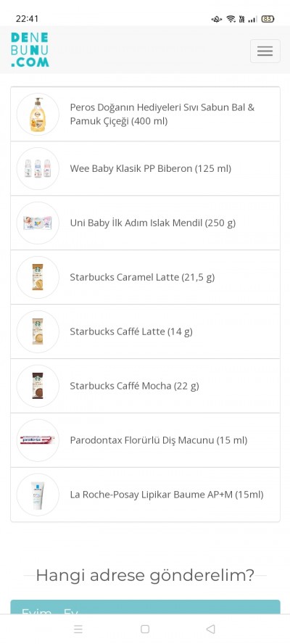The image size is (290, 644).
Task: Tap the Starbucks Caramel Latte sachet image
Action: tap(38, 277)
